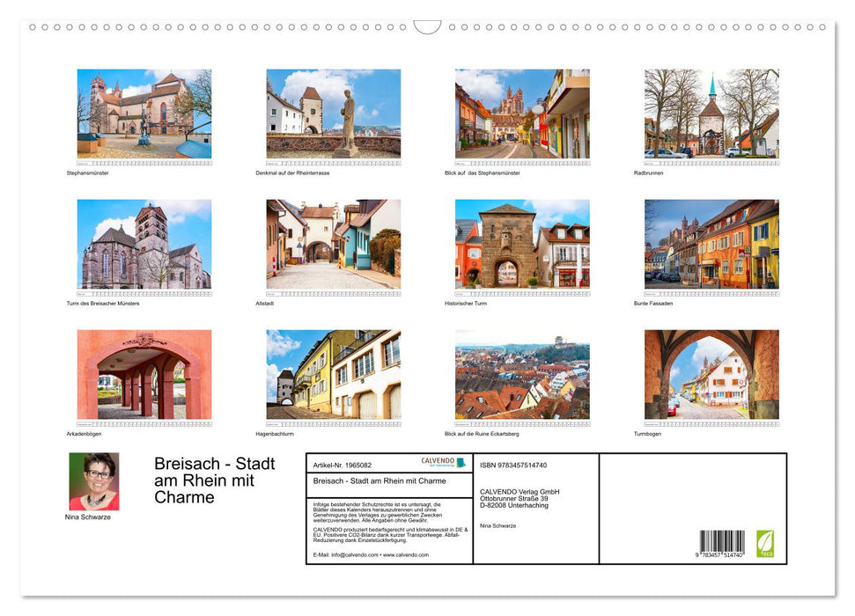This screenshot has width=855, height=616.
Task: Expand the Blick auf die Ruine Eckartsberg details
Action: pos(522,374)
